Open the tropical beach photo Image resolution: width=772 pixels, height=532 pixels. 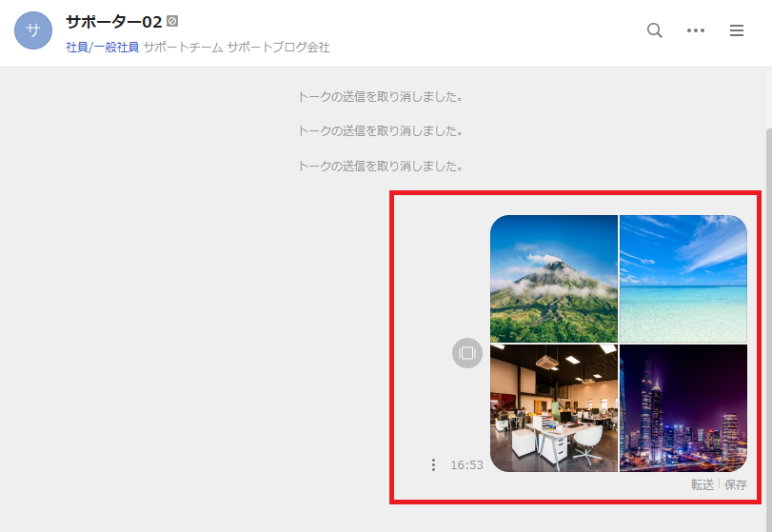tap(683, 279)
